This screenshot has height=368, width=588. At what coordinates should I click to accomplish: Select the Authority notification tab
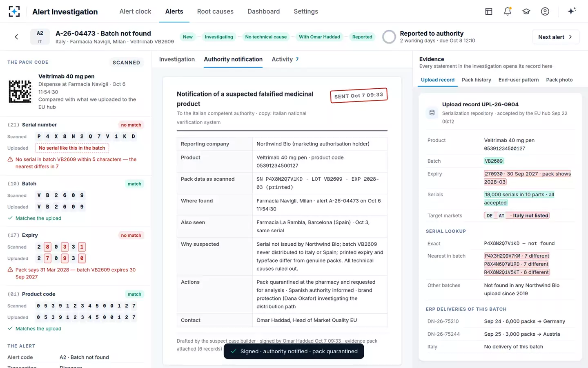233,59
